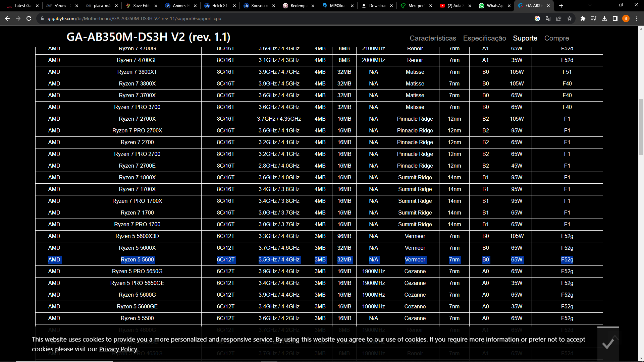Image resolution: width=644 pixels, height=362 pixels.
Task: Open a new browser tab
Action: 561,6
